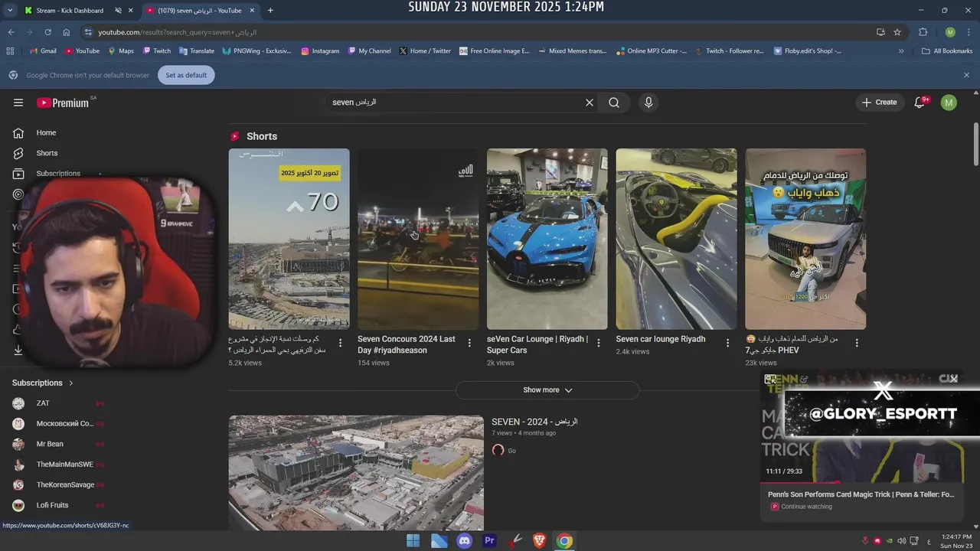This screenshot has width=980, height=551.
Task: Open the SEVEN - 2024 video thumbnail
Action: coord(356,473)
